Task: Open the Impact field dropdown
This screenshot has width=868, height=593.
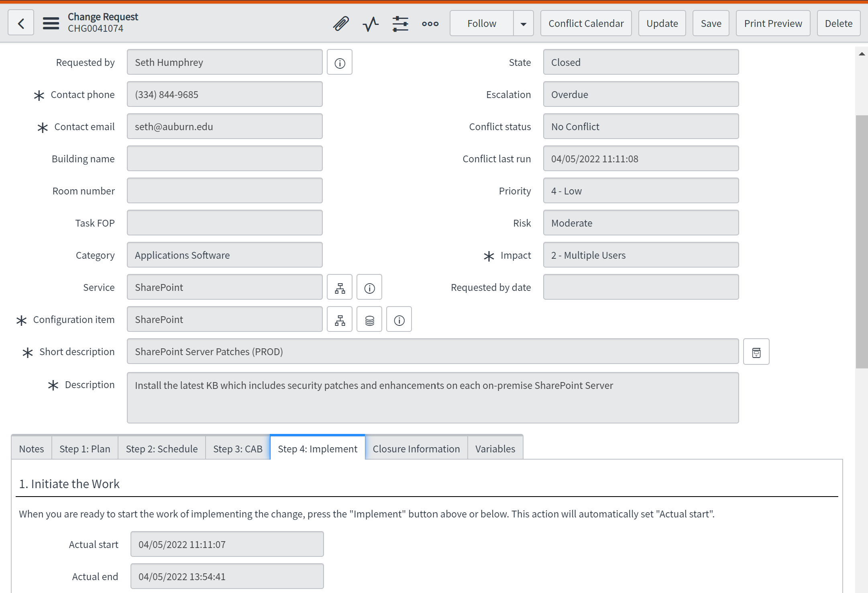Action: click(640, 255)
